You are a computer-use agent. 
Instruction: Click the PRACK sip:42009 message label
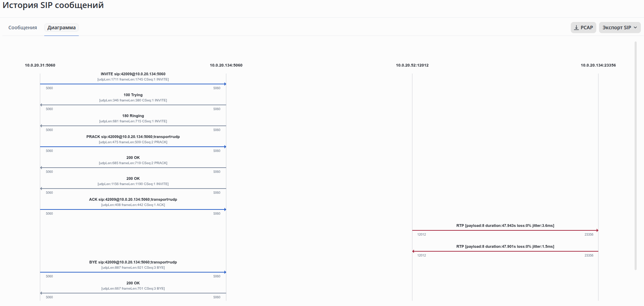pos(133,137)
